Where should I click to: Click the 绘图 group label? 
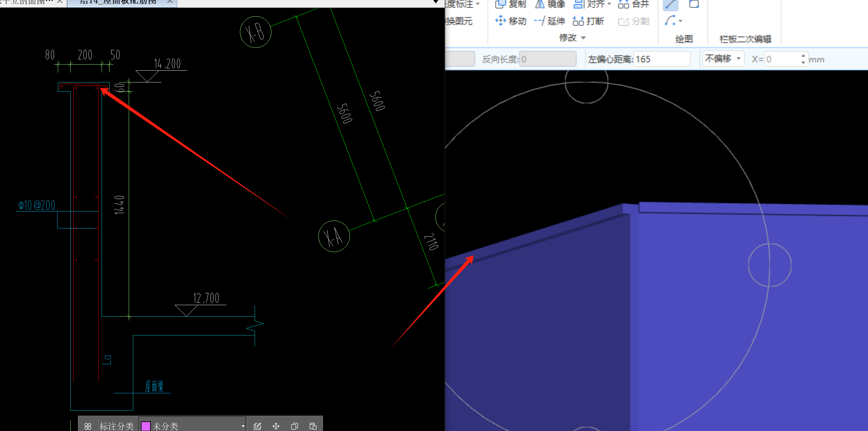pyautogui.click(x=684, y=39)
